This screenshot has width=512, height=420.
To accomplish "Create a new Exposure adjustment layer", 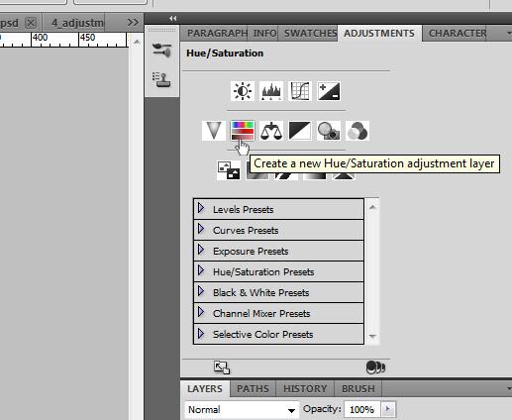I will click(329, 91).
